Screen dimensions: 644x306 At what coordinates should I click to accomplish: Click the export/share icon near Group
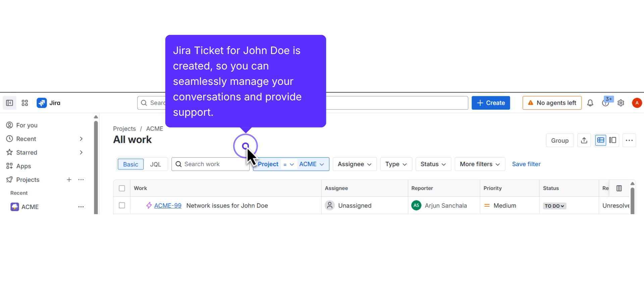(x=584, y=140)
